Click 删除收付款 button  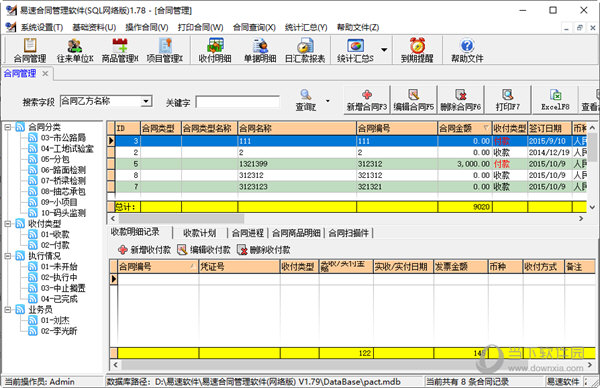pos(263,250)
